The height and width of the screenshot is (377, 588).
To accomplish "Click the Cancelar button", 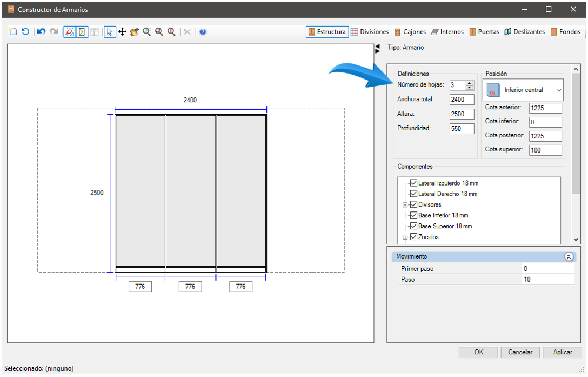I will pos(520,352).
